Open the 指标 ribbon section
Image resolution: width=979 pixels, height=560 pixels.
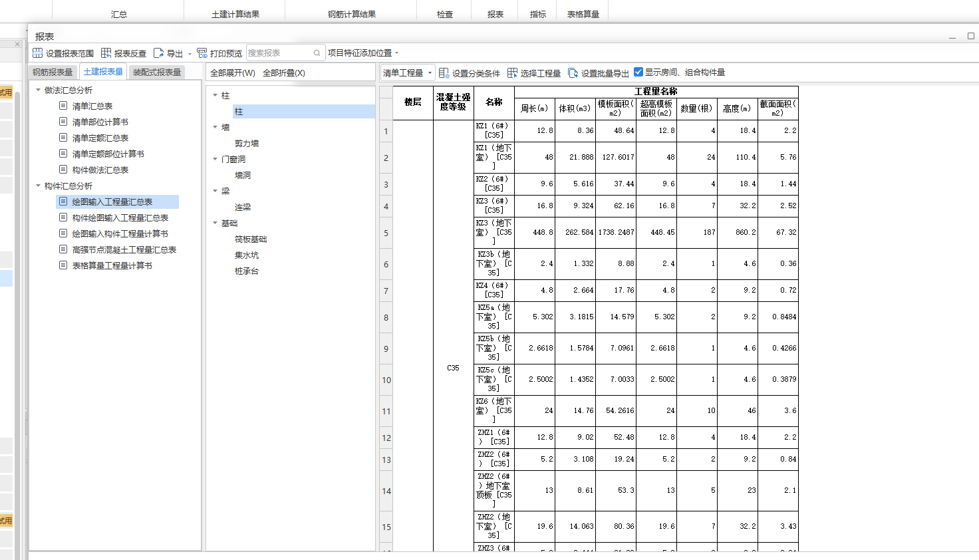538,14
